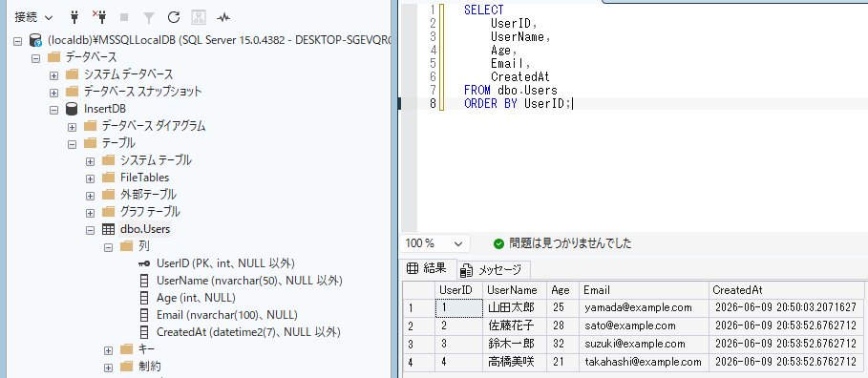Expand the データベース ダイアグラム folder
Image resolution: width=868 pixels, height=378 pixels.
(x=72, y=127)
